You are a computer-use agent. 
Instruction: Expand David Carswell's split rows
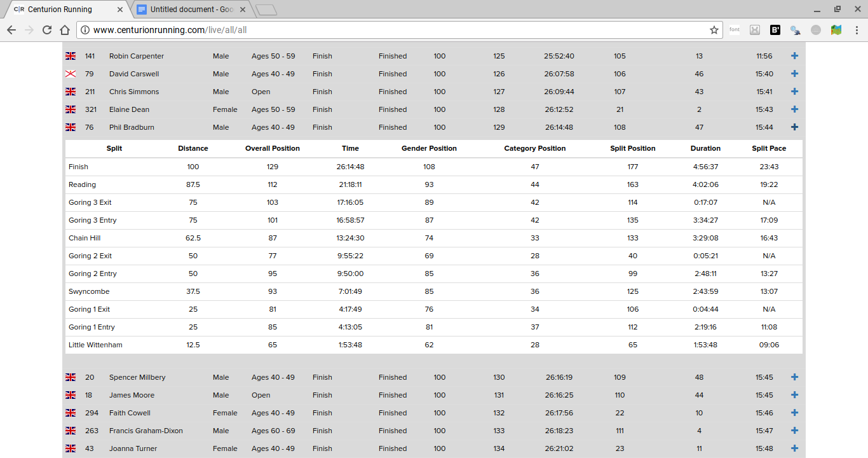794,74
